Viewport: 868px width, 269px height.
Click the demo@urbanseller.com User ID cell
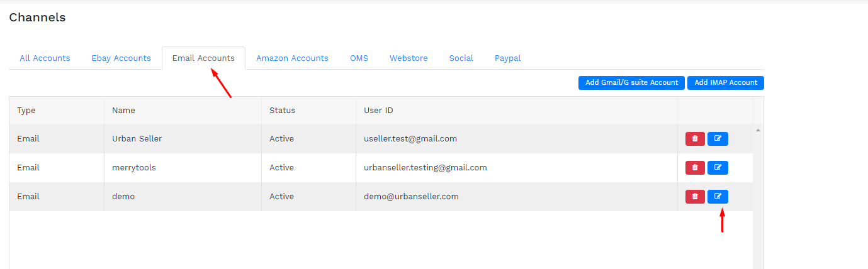tap(411, 197)
